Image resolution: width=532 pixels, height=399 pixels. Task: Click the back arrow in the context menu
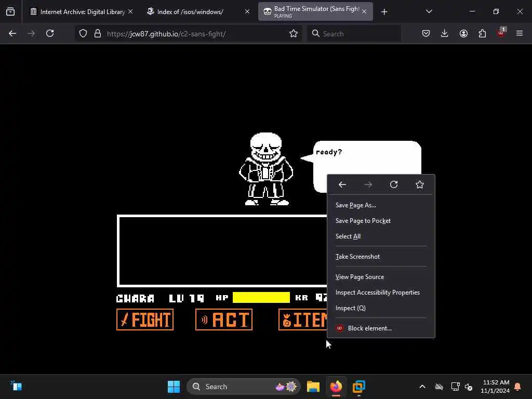[342, 184]
